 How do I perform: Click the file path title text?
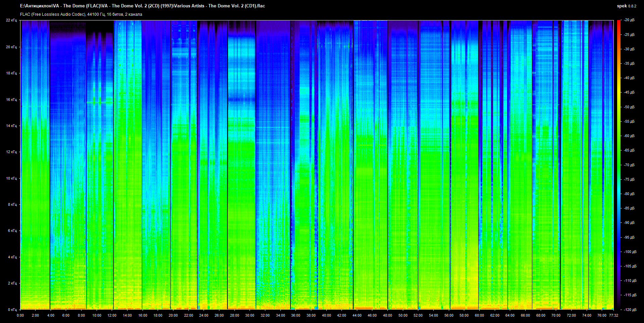tap(143, 6)
